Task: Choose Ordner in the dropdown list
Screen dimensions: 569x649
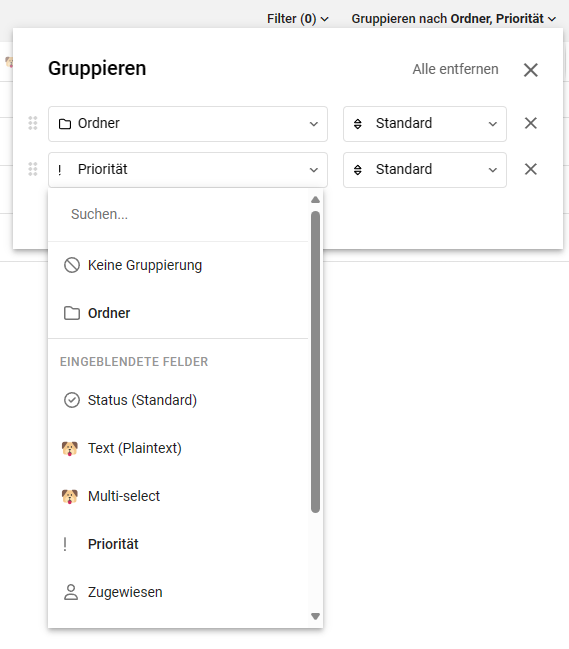Action: (178, 313)
